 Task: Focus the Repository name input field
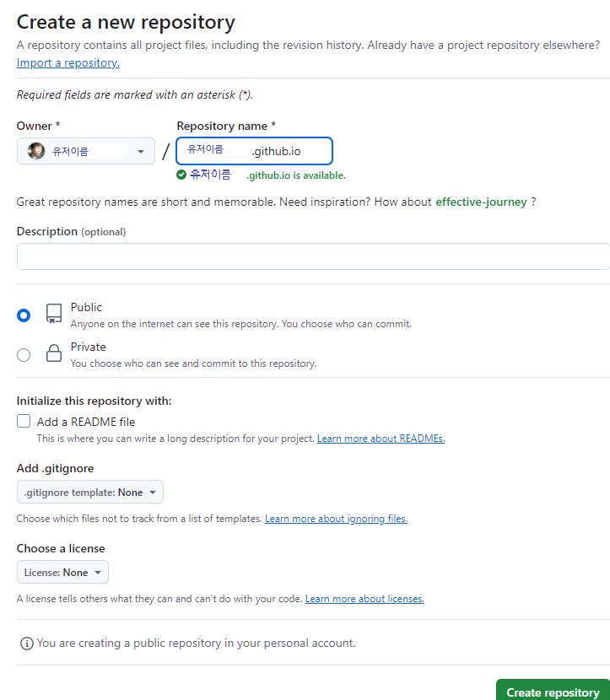point(255,151)
